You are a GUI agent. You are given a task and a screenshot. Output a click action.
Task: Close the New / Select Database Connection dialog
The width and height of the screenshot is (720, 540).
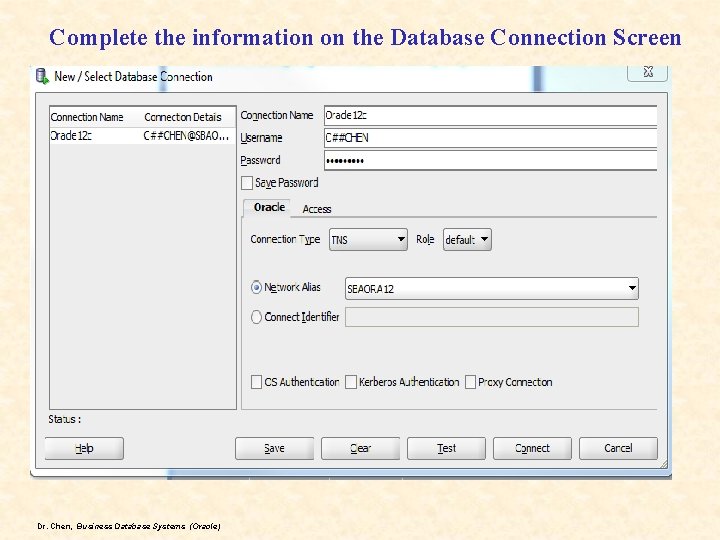point(647,73)
